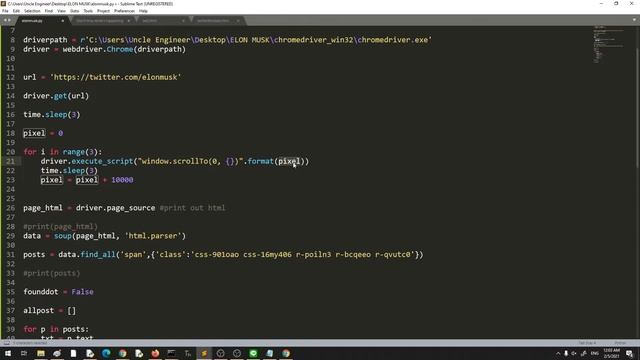Screen dimensions: 640x360
Task: Click the microphone tray icon
Action: pos(566,353)
